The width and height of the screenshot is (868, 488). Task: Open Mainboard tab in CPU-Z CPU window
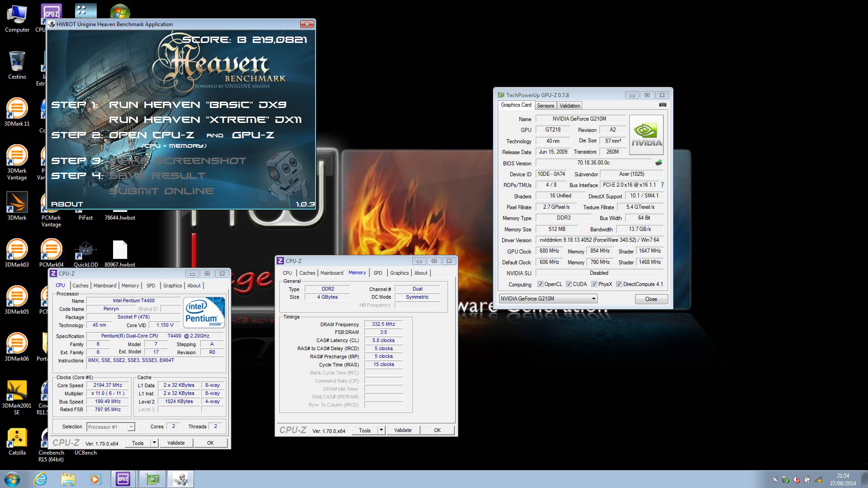coord(105,286)
